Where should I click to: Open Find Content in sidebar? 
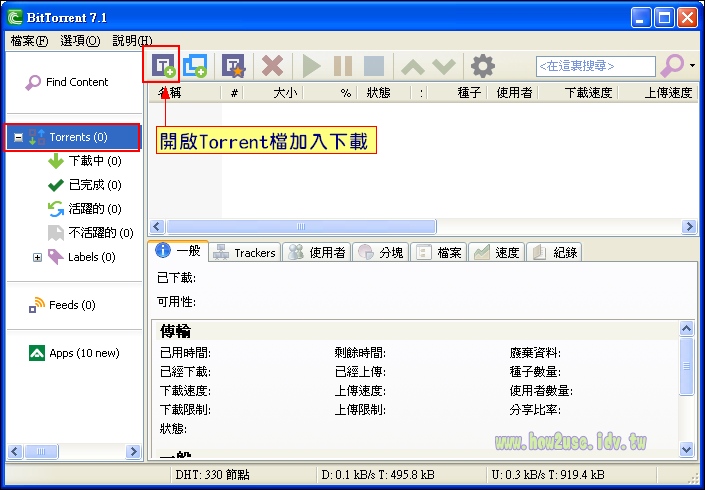76,82
